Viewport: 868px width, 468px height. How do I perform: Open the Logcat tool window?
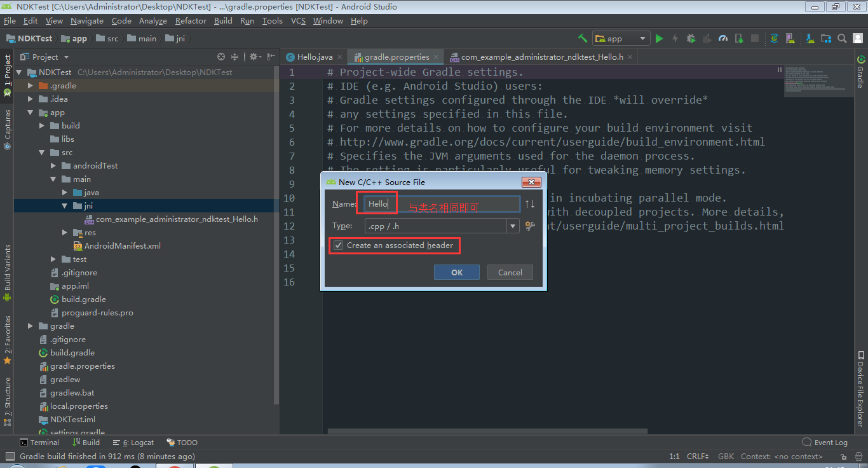(133, 443)
